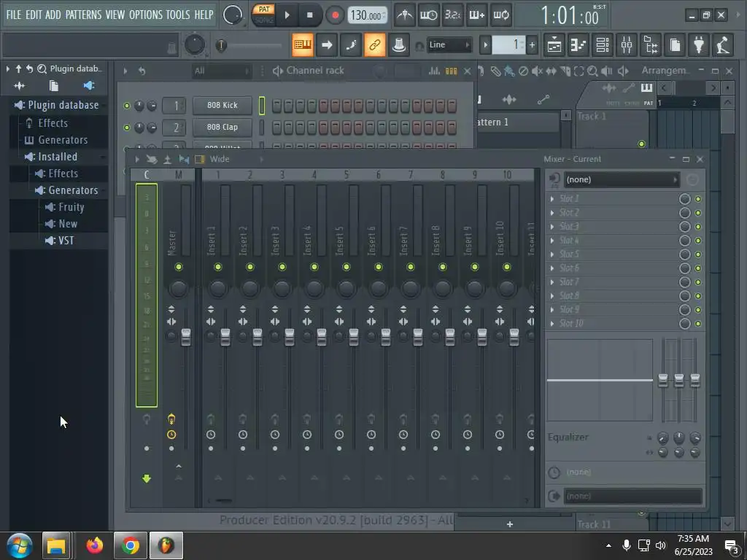Image resolution: width=747 pixels, height=560 pixels.
Task: Select the 808 Clap channel button
Action: (x=222, y=127)
